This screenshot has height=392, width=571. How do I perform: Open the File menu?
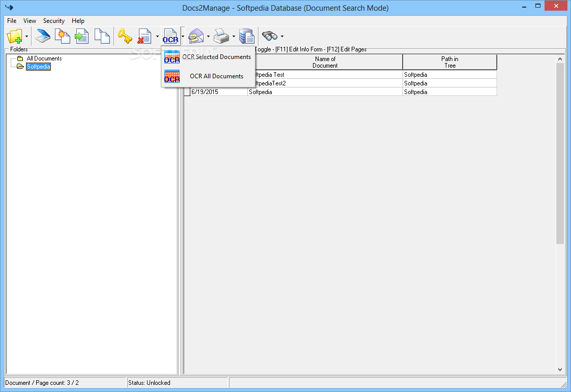[12, 21]
